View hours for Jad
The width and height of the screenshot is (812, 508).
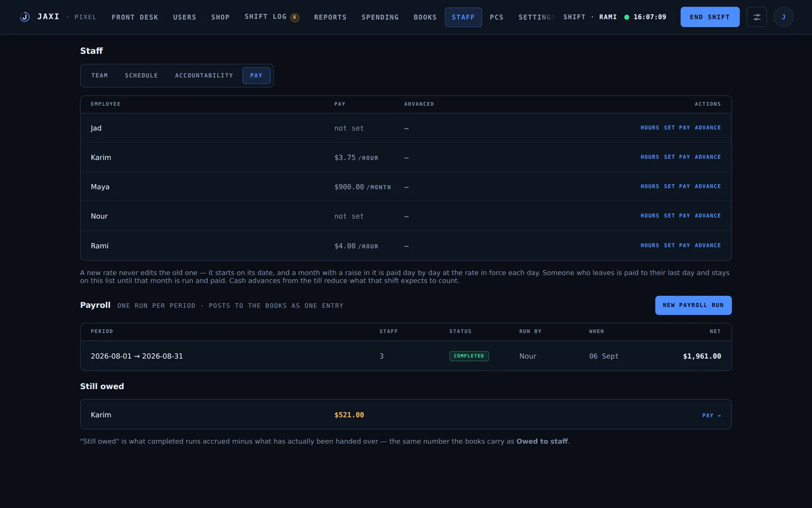point(650,128)
